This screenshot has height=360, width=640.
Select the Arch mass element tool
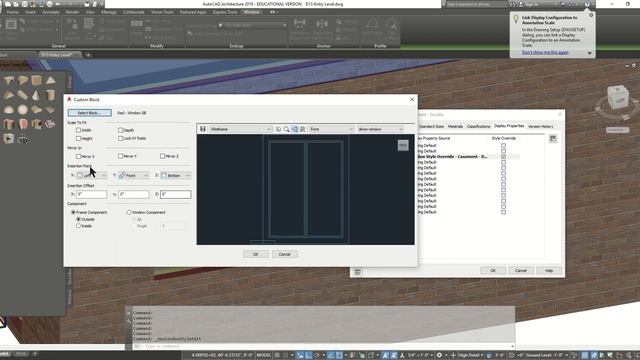(x=9, y=80)
